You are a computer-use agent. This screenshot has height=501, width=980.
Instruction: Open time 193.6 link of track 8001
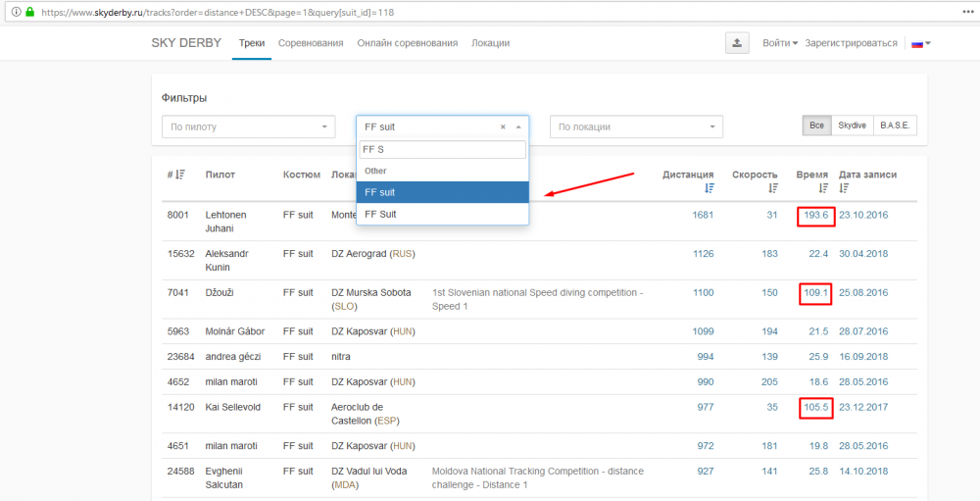tap(815, 215)
